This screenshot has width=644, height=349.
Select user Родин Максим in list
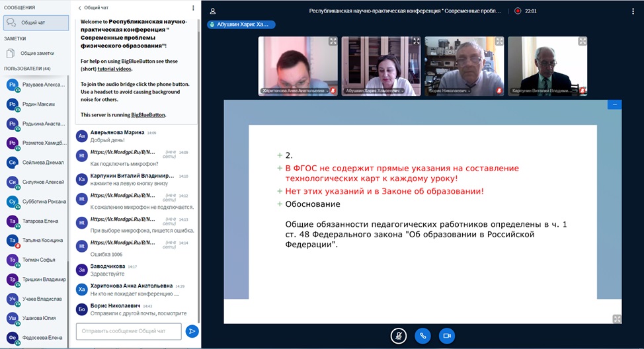point(38,104)
